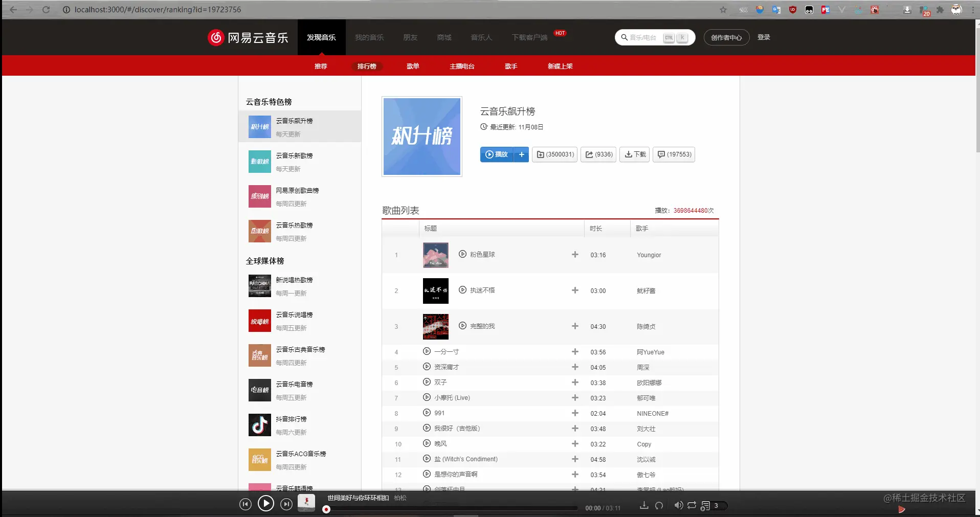The height and width of the screenshot is (517, 980).
Task: Select the 主播电台 sub-navigation tab
Action: [462, 66]
